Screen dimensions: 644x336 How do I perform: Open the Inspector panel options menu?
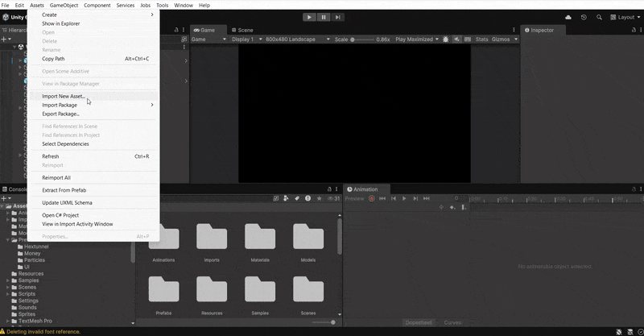tap(640, 30)
